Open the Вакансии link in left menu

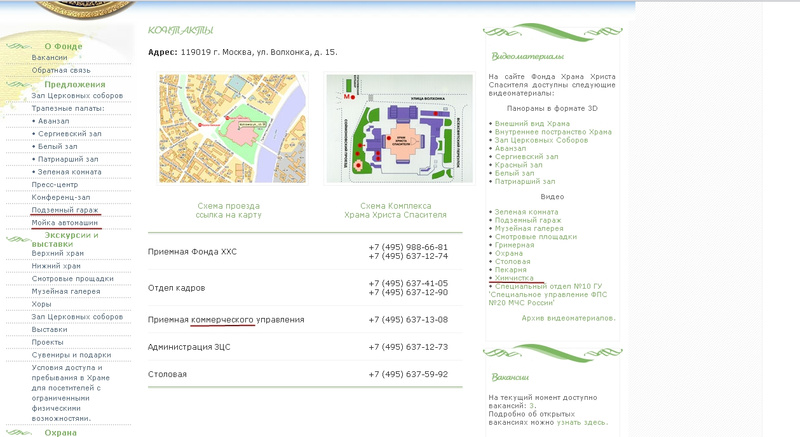(49, 58)
